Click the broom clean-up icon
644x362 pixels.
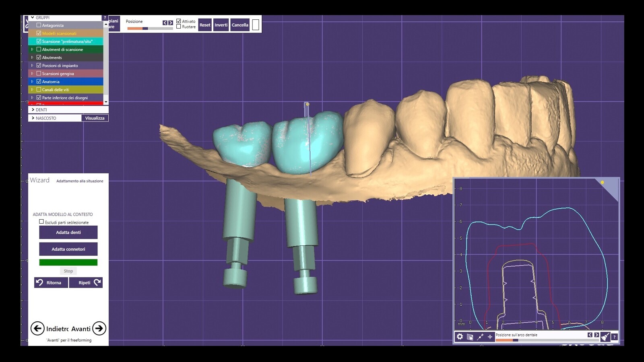[605, 337]
